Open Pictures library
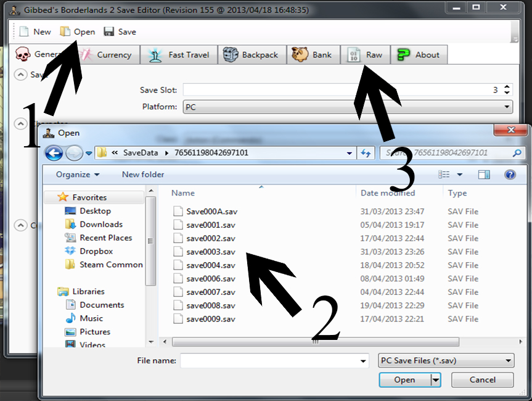The image size is (532, 401). pos(95,332)
